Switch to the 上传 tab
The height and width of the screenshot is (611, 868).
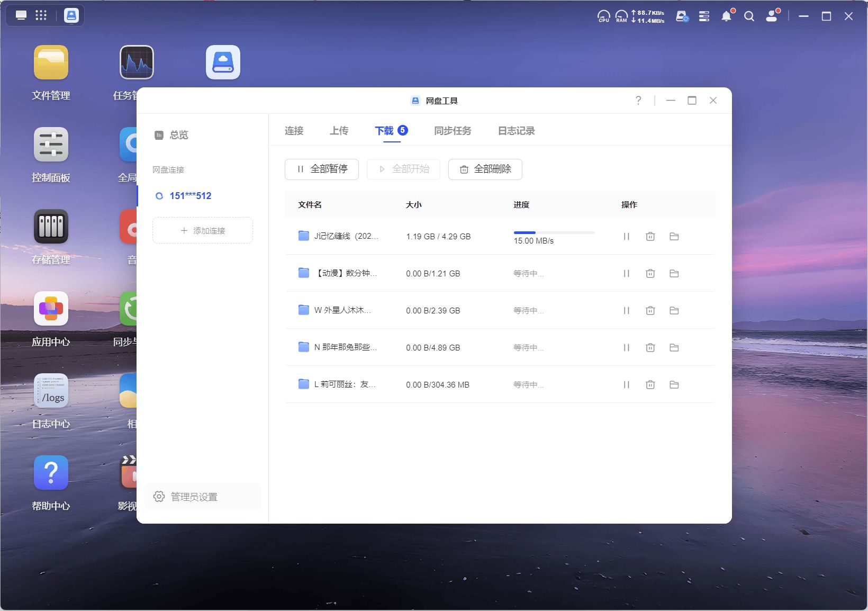click(x=339, y=131)
